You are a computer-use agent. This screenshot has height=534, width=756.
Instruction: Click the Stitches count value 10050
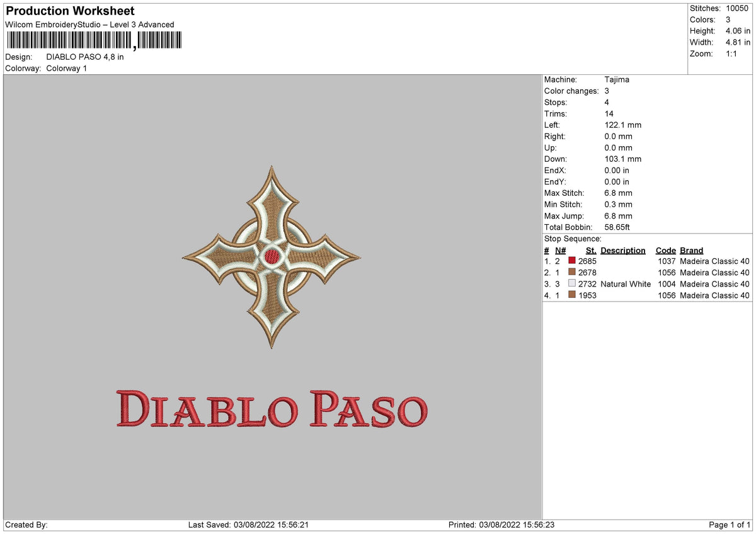pos(738,8)
